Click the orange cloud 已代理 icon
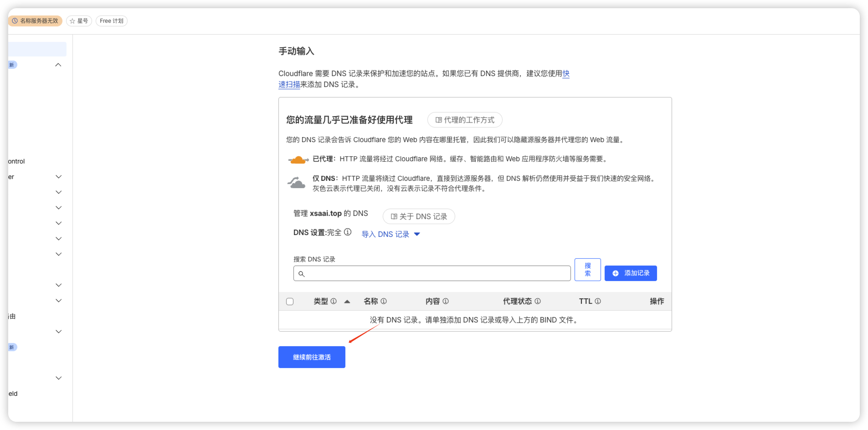This screenshot has height=430, width=868. [298, 160]
